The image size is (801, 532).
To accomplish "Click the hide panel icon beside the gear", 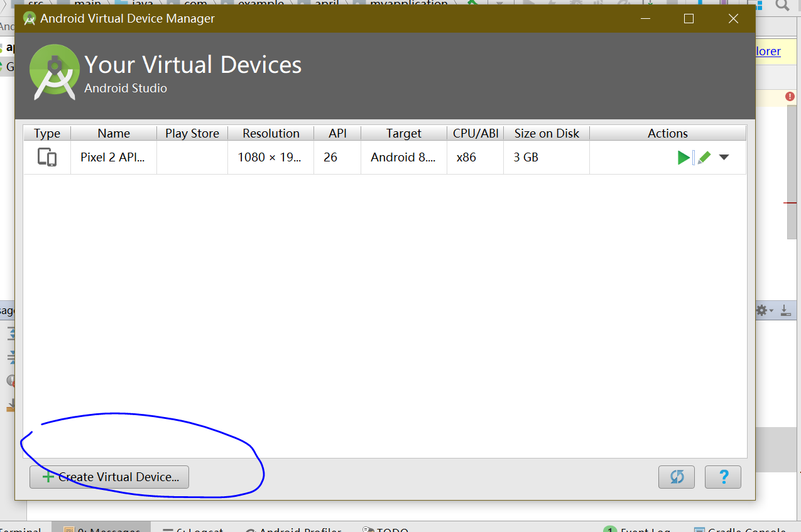I will (785, 310).
